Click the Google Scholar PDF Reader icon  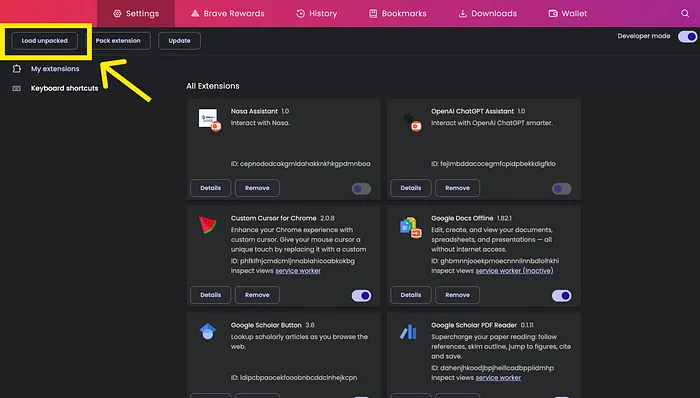pyautogui.click(x=408, y=332)
